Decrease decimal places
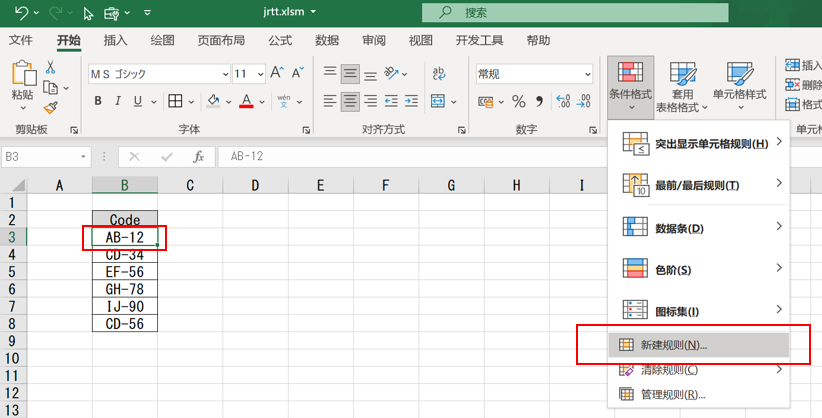 click(583, 101)
